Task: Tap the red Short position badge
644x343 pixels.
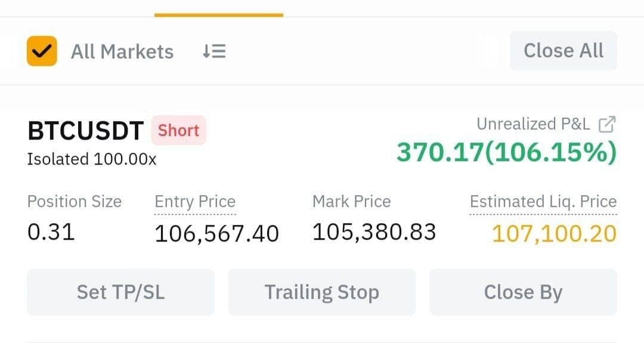Action: point(179,131)
